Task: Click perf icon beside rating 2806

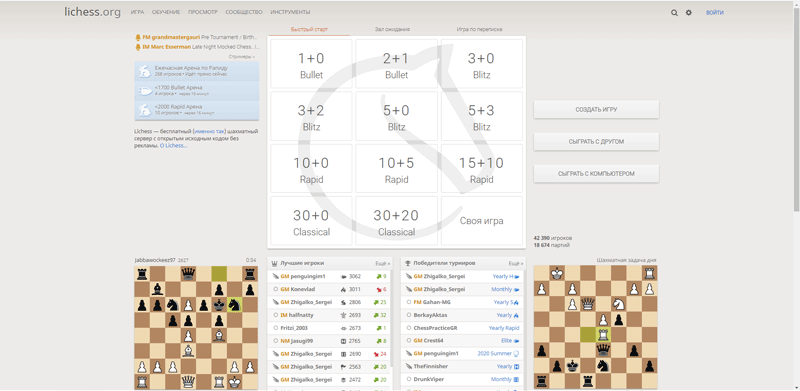Action: tap(343, 302)
